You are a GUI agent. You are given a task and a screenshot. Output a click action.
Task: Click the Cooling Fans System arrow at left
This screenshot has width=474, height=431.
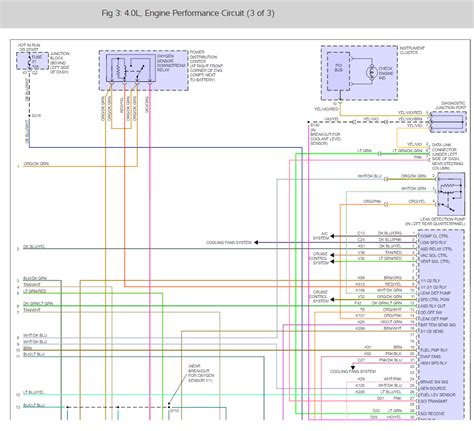click(x=256, y=242)
